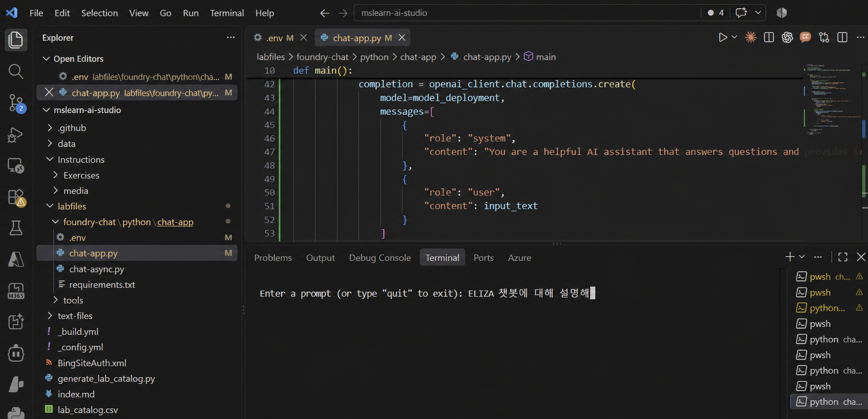The height and width of the screenshot is (419, 868).
Task: Open Extensions view
Action: [16, 197]
